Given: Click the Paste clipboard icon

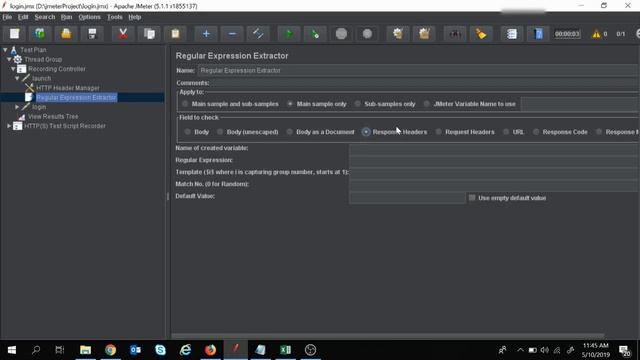Looking at the screenshot, I should pyautogui.click(x=176, y=34).
